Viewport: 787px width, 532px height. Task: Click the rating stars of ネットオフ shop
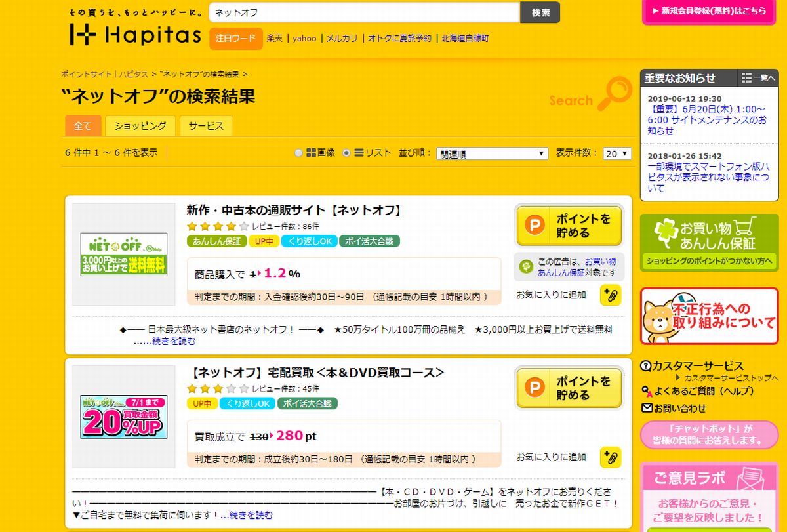click(218, 226)
